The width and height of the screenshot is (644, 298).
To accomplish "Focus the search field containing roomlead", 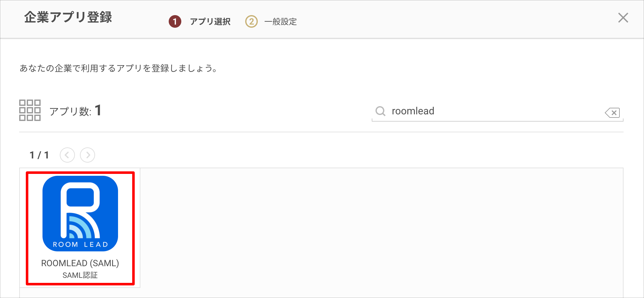I will click(x=497, y=111).
